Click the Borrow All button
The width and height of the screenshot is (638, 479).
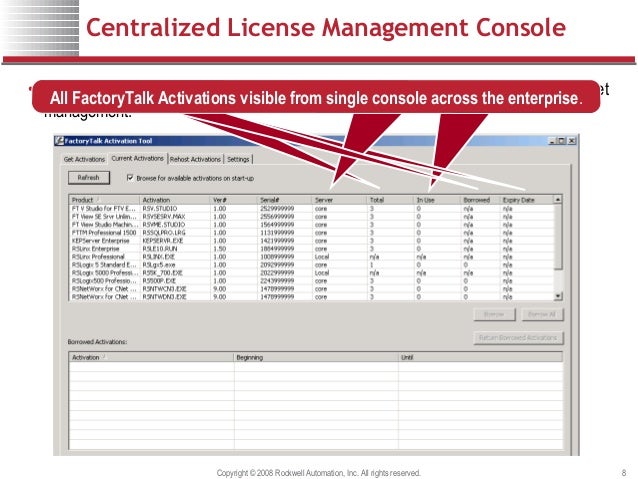pos(542,314)
